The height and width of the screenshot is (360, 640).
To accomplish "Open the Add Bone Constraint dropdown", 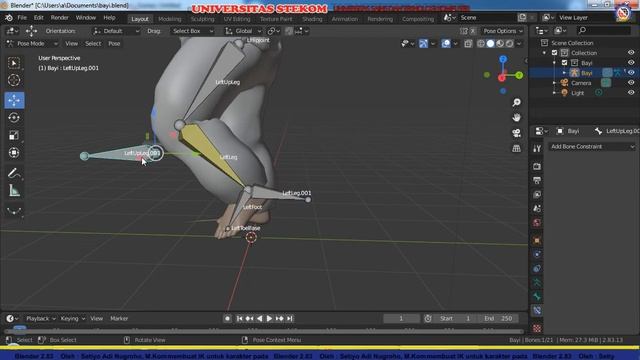I will point(592,147).
